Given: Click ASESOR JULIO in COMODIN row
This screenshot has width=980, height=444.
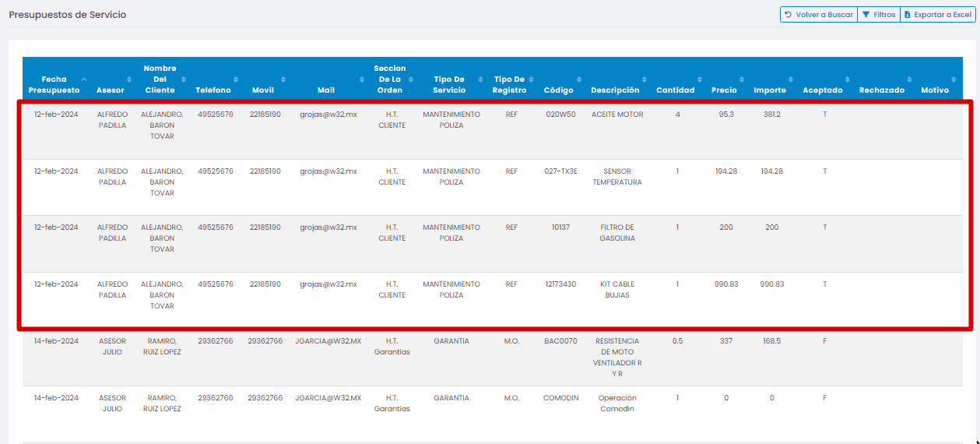Looking at the screenshot, I should [x=112, y=403].
